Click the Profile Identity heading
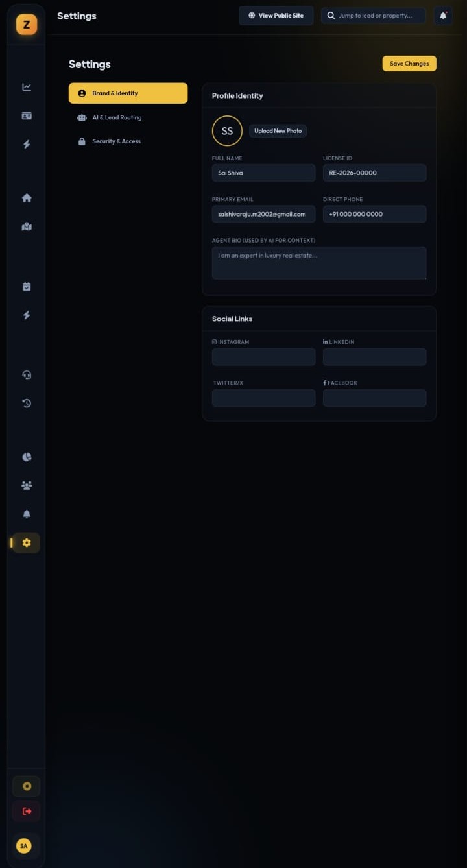Viewport: 467px width, 868px height. (237, 96)
